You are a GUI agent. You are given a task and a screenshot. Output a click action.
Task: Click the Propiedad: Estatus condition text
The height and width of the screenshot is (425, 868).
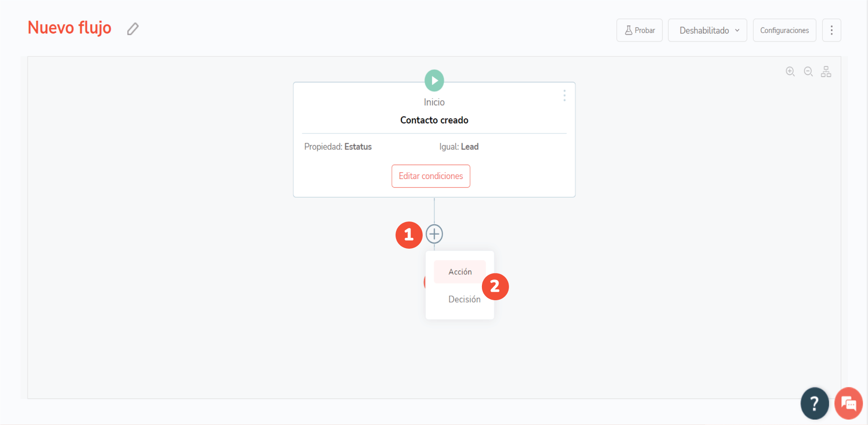[x=338, y=146]
